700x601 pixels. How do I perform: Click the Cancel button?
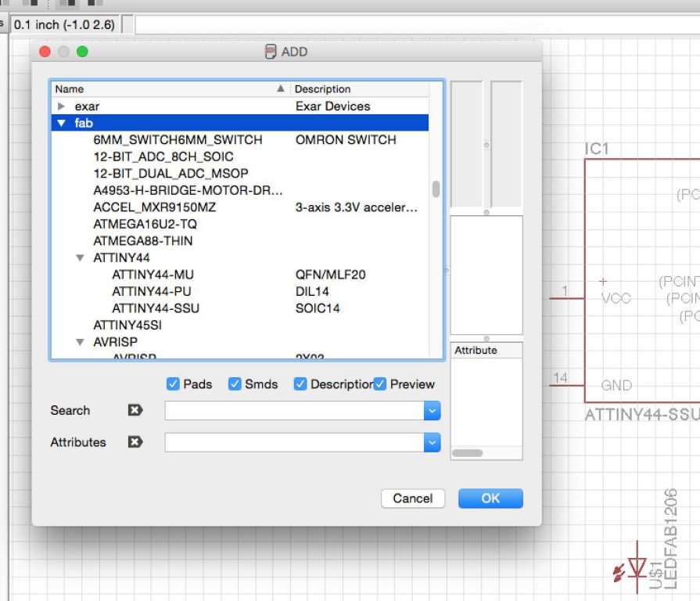413,498
